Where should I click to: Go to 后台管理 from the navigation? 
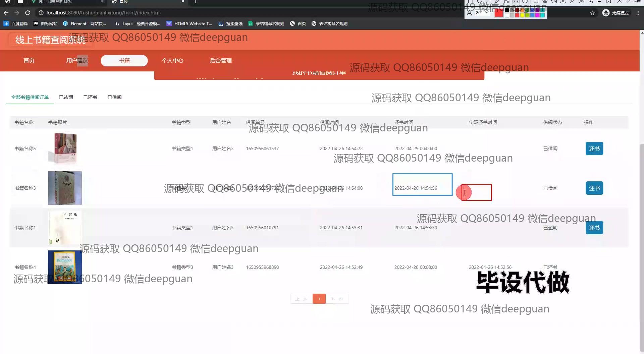point(221,61)
